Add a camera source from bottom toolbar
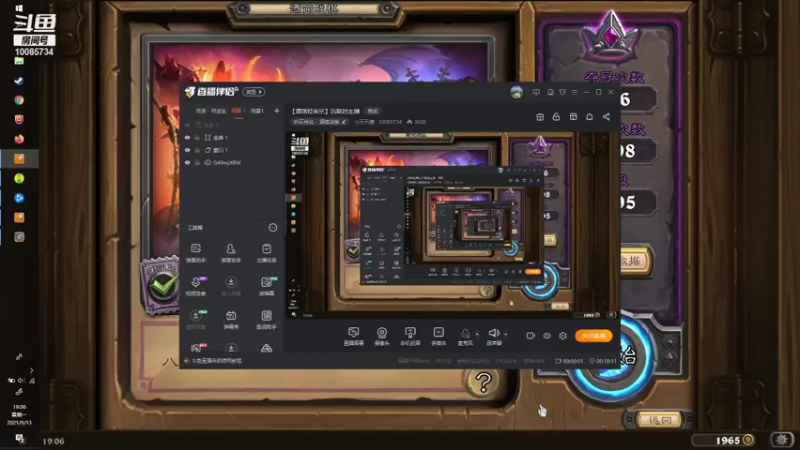This screenshot has width=800, height=450. (382, 336)
